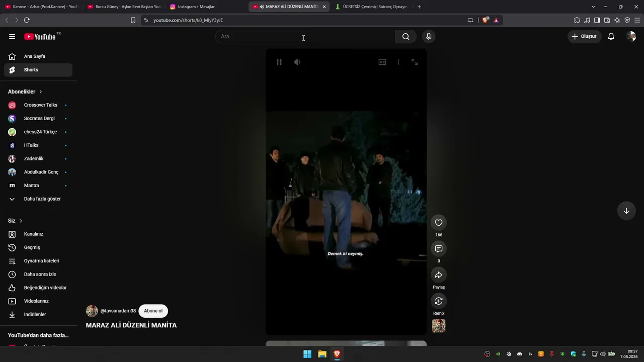Start voice search with the microphone icon
This screenshot has width=644, height=362.
coord(429,36)
